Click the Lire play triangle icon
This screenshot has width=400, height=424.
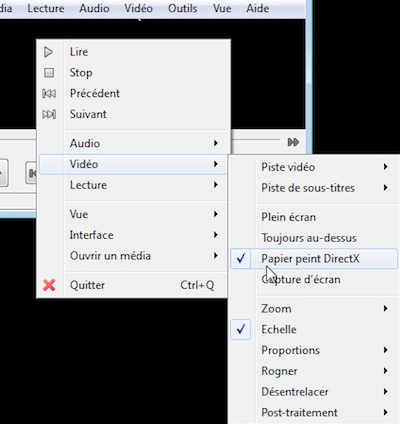click(x=49, y=52)
